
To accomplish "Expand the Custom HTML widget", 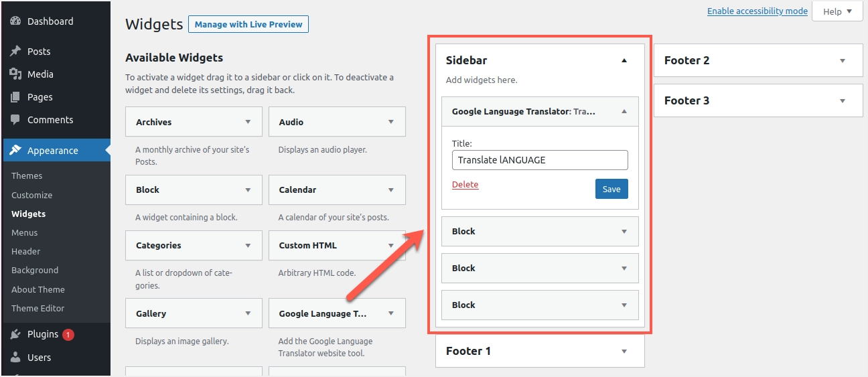I will pyautogui.click(x=391, y=245).
